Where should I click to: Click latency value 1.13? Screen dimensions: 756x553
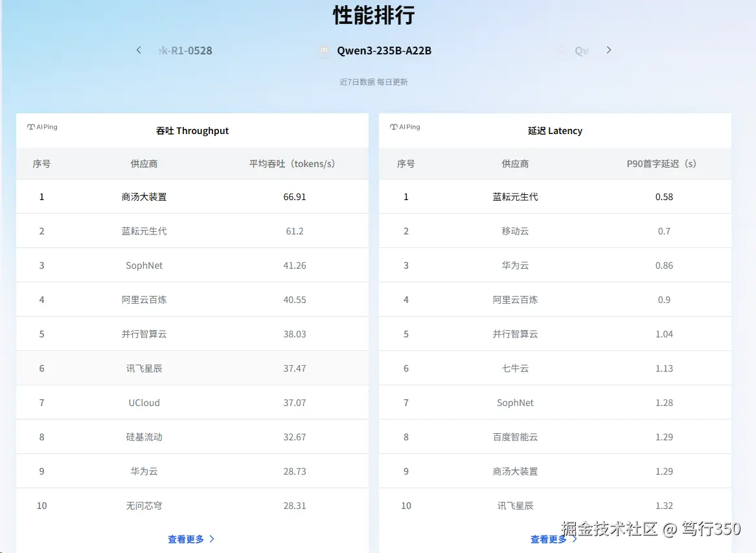point(664,368)
